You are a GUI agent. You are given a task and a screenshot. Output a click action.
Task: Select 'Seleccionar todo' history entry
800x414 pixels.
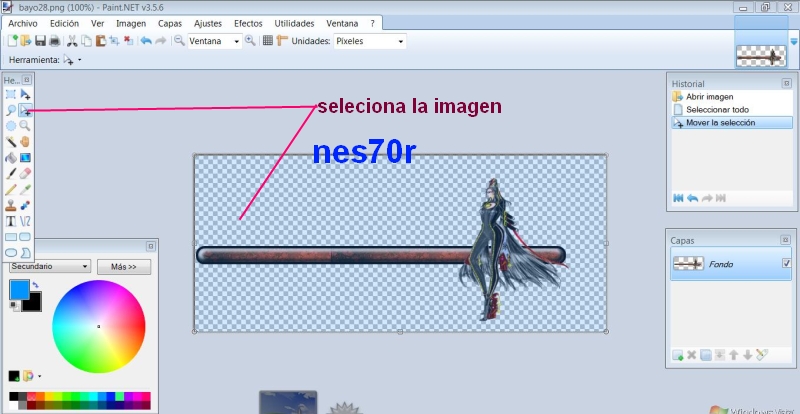pyautogui.click(x=732, y=110)
